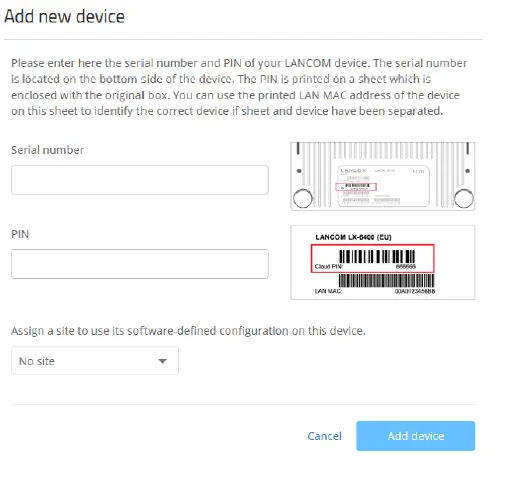Click left round foot of device drawing
This screenshot has width=510, height=479.
point(303,198)
